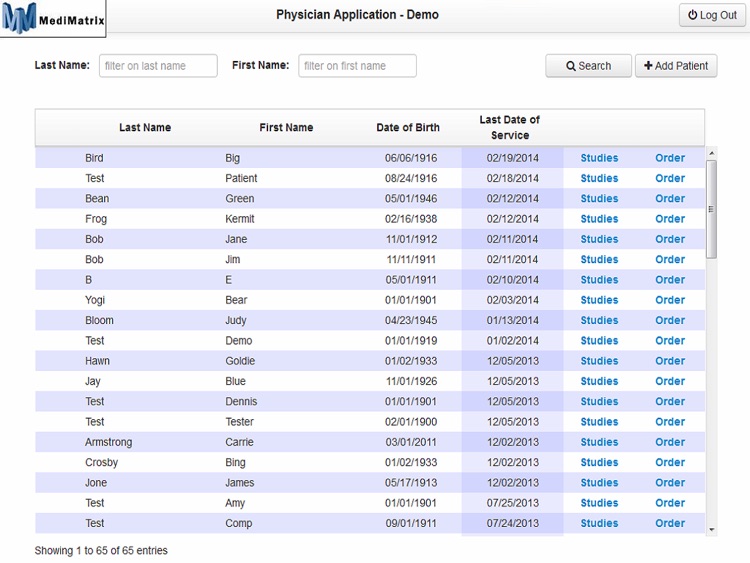Open Studies for Test Amy
Viewport: 750px width, 563px height.
tap(599, 503)
